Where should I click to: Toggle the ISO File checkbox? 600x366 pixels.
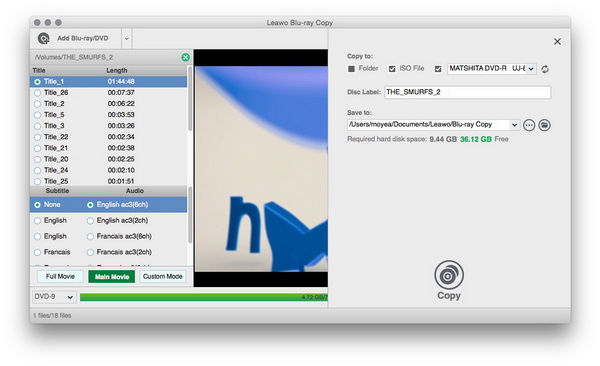(392, 69)
